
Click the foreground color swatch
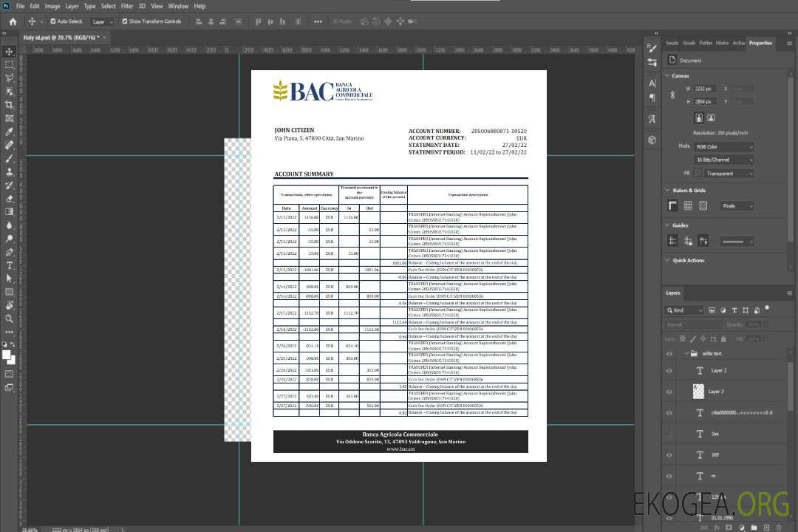(x=6, y=355)
